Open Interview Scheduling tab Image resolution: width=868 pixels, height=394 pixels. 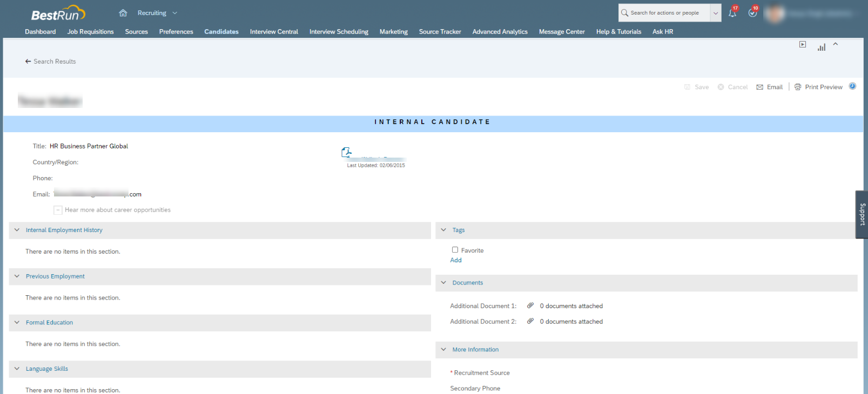pyautogui.click(x=339, y=32)
